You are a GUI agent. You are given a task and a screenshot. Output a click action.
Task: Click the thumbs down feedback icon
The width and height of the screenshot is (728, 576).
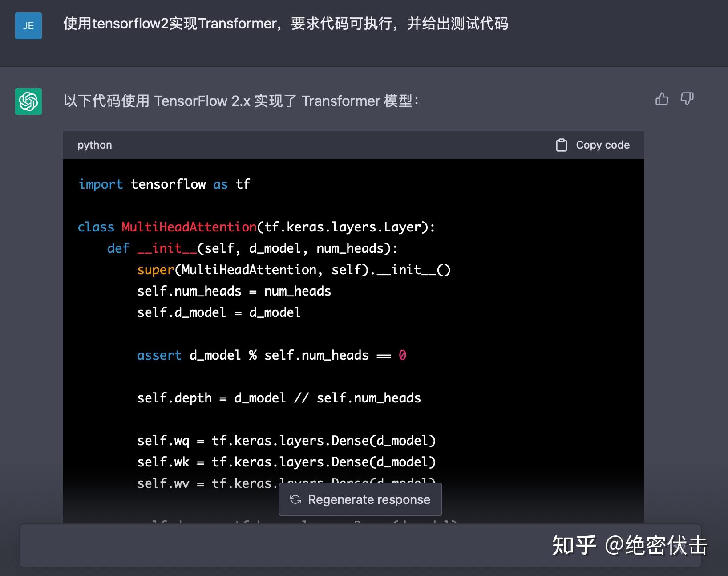pyautogui.click(x=687, y=99)
